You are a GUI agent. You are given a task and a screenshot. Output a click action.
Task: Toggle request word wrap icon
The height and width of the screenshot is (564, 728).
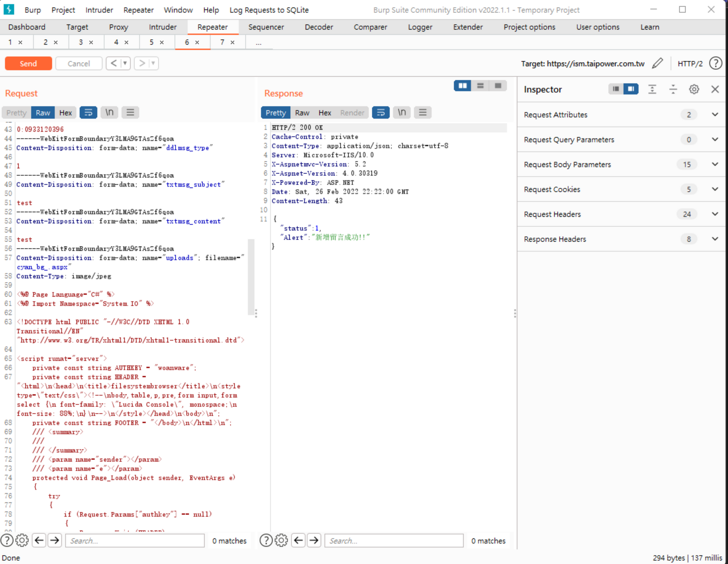(x=88, y=112)
